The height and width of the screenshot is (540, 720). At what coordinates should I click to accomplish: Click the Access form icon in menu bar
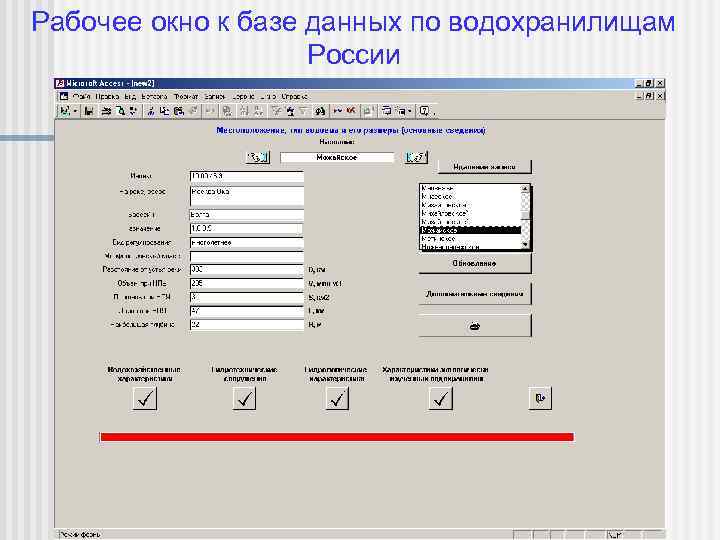click(63, 97)
